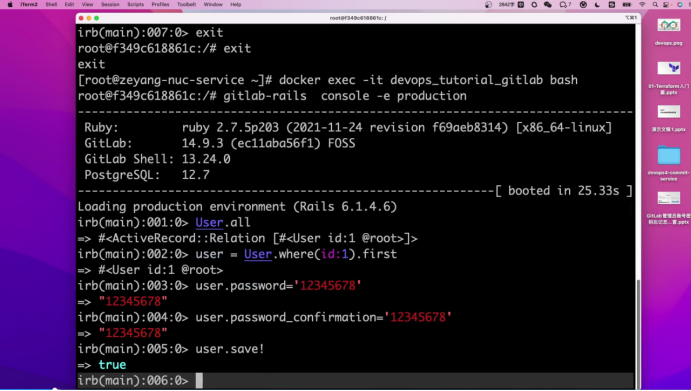Open the Shell menu
691x391 pixels.
[x=51, y=4]
